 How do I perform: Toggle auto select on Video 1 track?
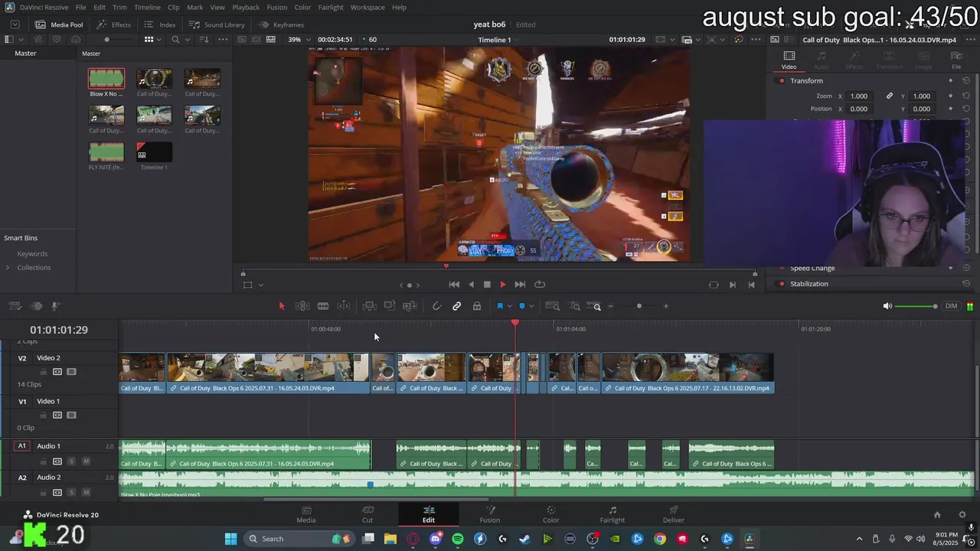[57, 416]
